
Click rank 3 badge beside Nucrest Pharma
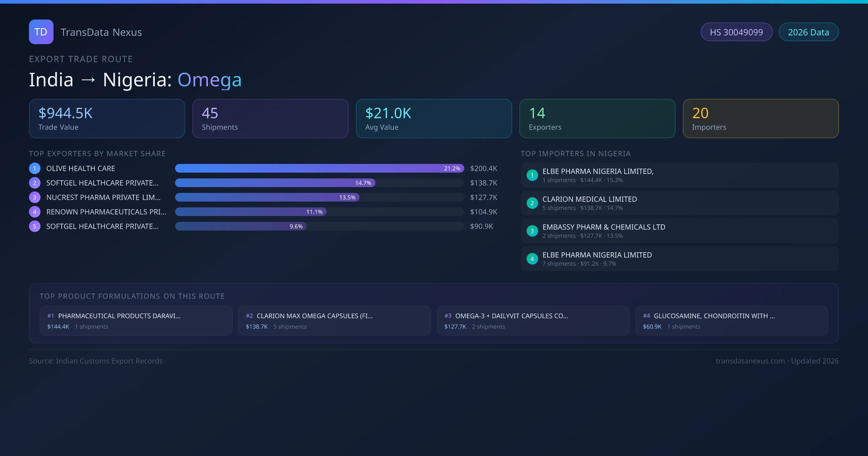pos(35,197)
